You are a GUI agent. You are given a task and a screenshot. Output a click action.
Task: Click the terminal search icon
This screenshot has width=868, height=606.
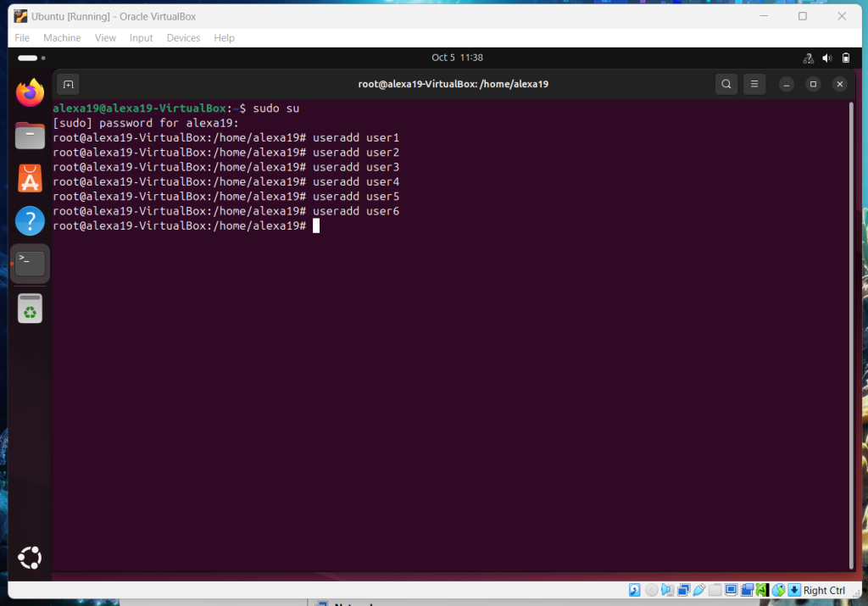pos(726,84)
